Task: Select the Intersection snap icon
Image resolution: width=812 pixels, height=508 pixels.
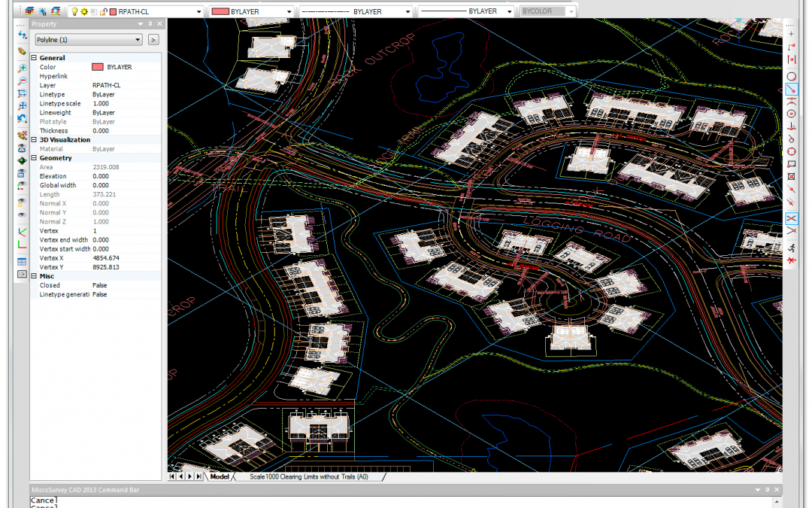Action: [791, 217]
